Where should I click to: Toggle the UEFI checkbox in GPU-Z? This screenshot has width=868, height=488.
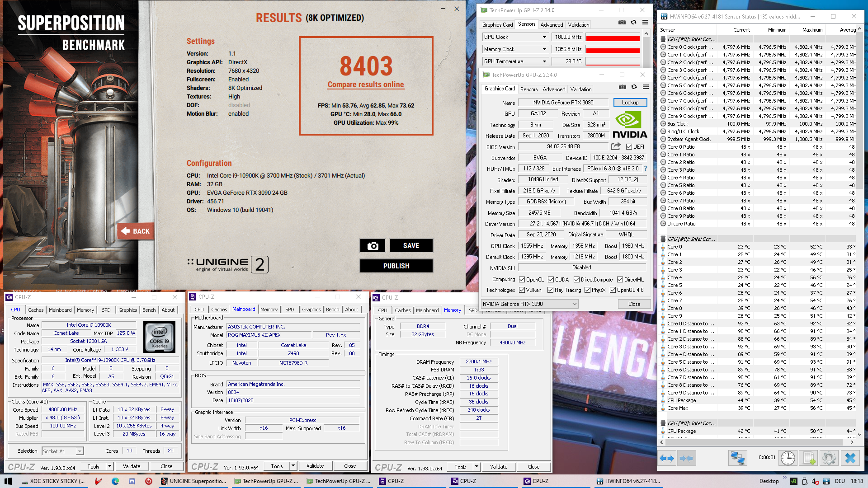click(629, 146)
